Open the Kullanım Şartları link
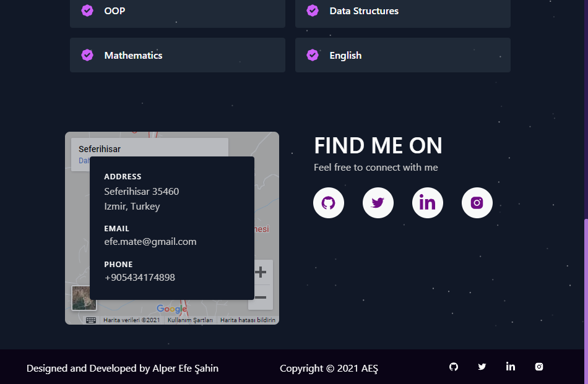 [x=189, y=320]
